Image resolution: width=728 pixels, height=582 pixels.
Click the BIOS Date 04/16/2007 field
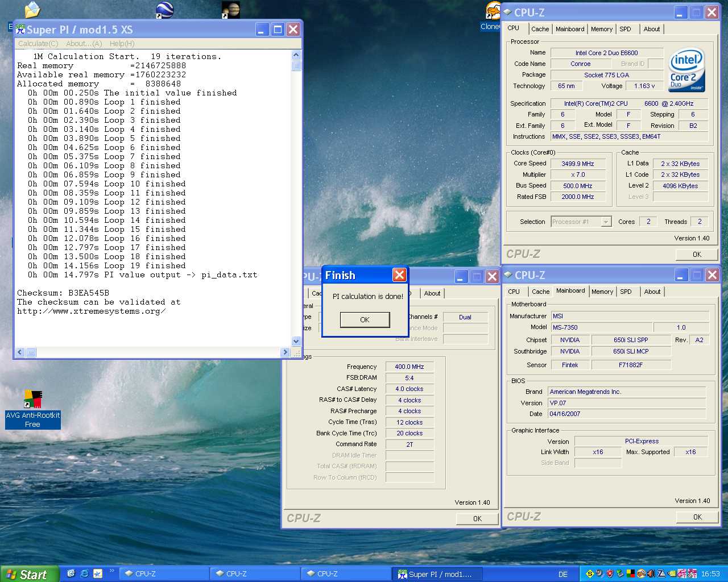click(x=627, y=414)
